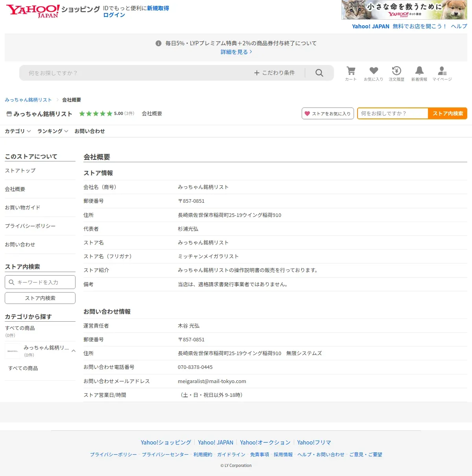
Task: Collapse the みっちゃん銘柄リ... category chevron
Action: click(x=74, y=351)
